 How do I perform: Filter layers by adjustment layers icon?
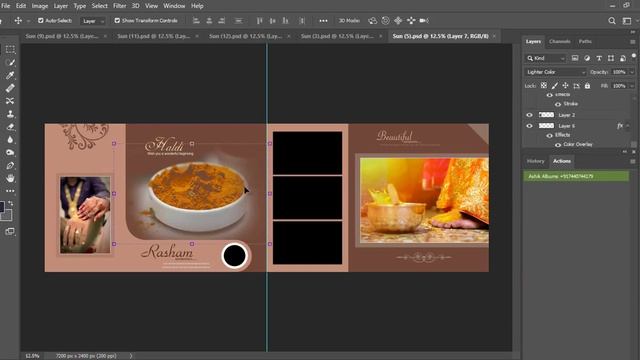tap(587, 58)
